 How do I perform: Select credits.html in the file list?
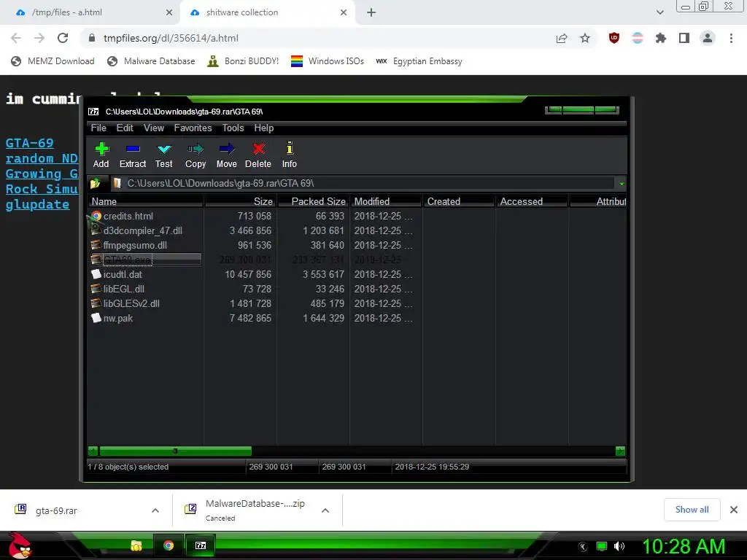(128, 216)
